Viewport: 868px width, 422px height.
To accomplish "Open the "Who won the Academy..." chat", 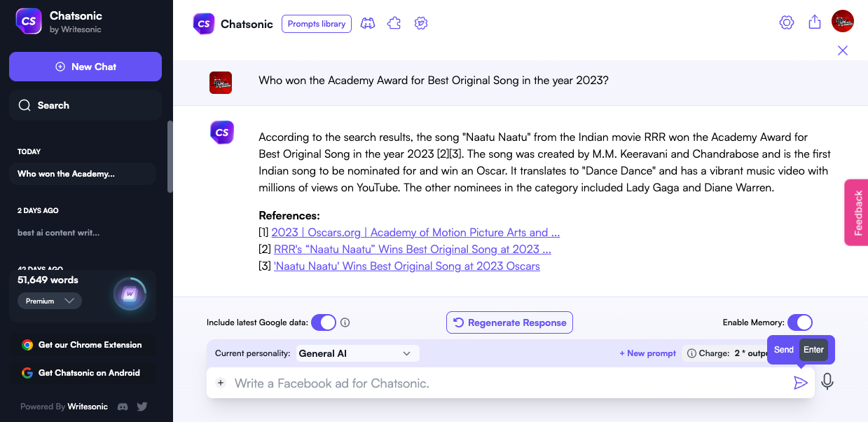I will [x=66, y=174].
